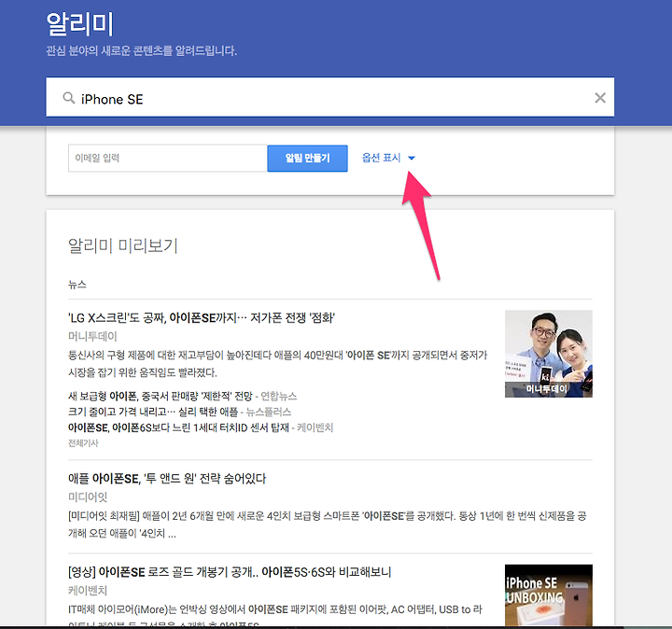This screenshot has width=672, height=629.
Task: Clear the iPhone SE search query
Action: pos(600,98)
